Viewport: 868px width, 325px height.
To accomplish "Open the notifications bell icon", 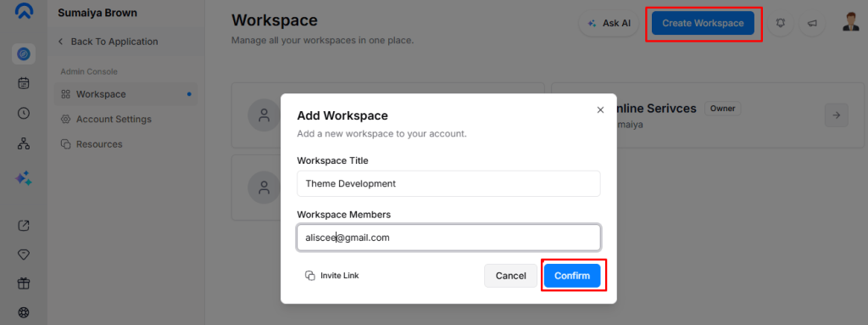I will (x=781, y=23).
